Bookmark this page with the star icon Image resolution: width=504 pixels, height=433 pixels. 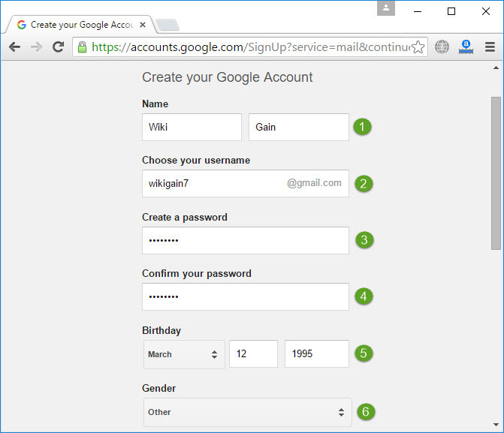pyautogui.click(x=418, y=47)
